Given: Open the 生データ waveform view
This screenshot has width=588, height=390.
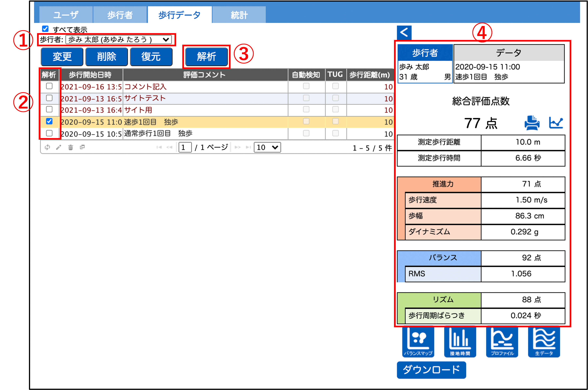Looking at the screenshot, I should point(544,342).
